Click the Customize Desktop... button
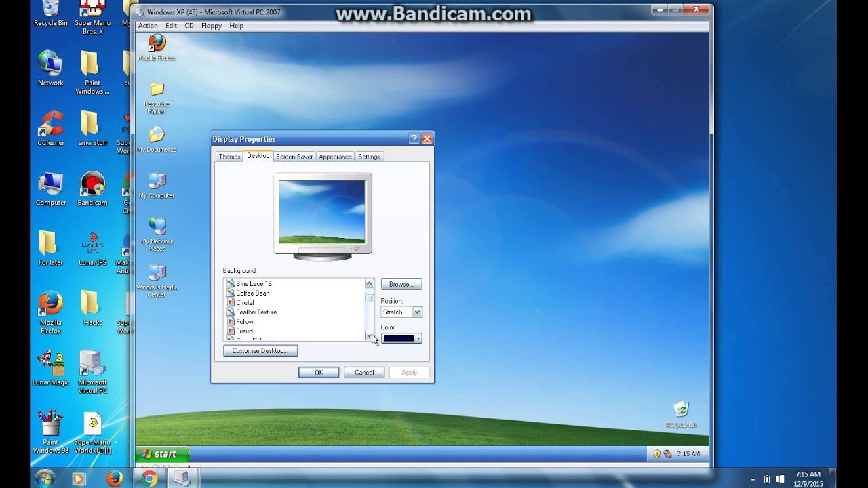The image size is (868, 488). [260, 351]
